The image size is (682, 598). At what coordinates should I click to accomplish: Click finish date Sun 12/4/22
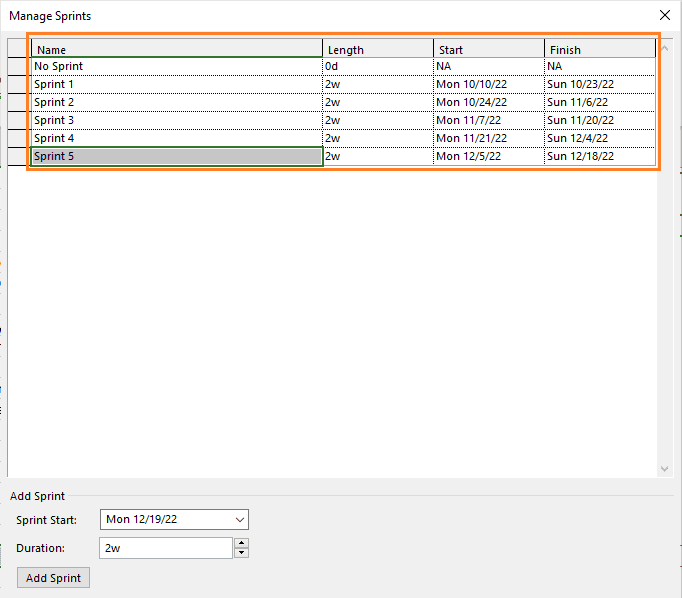tap(600, 138)
